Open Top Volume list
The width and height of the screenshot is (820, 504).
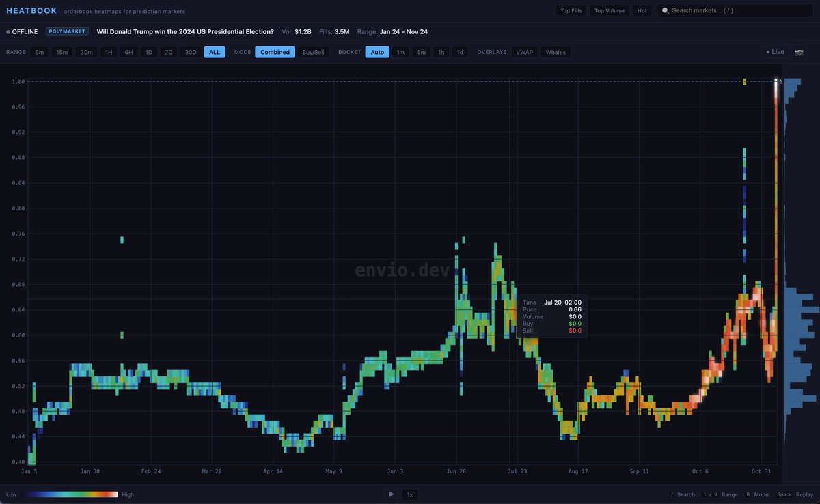click(609, 11)
